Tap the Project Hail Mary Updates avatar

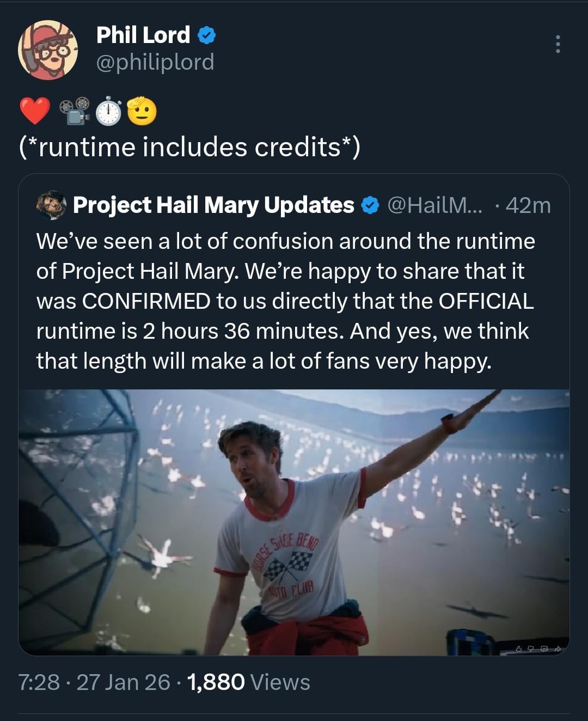click(51, 205)
